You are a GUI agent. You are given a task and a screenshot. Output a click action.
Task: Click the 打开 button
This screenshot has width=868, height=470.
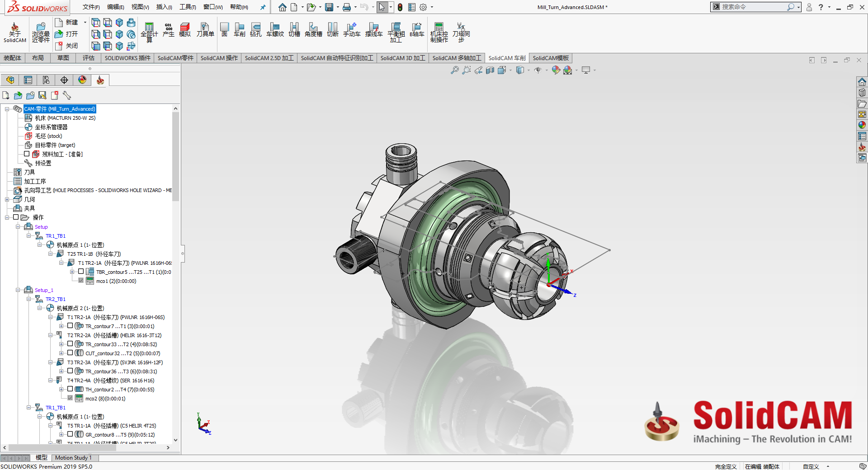pyautogui.click(x=66, y=34)
